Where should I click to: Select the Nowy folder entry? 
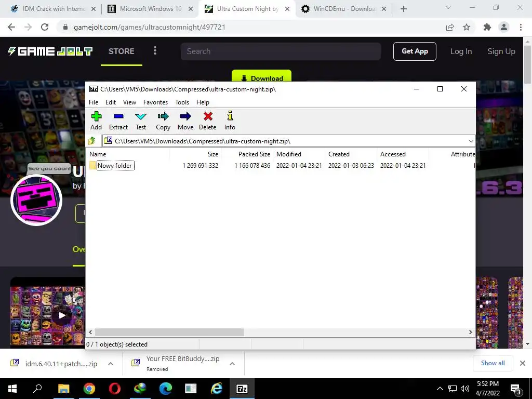[115, 166]
